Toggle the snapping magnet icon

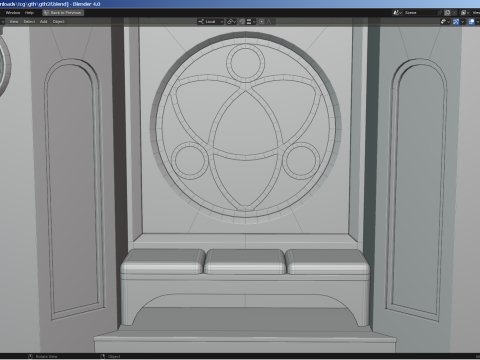(x=242, y=22)
